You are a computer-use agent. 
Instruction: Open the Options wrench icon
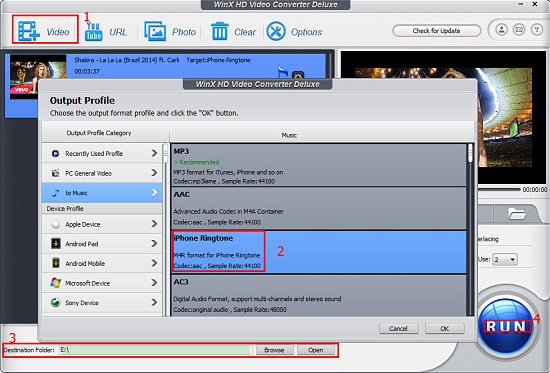point(276,31)
